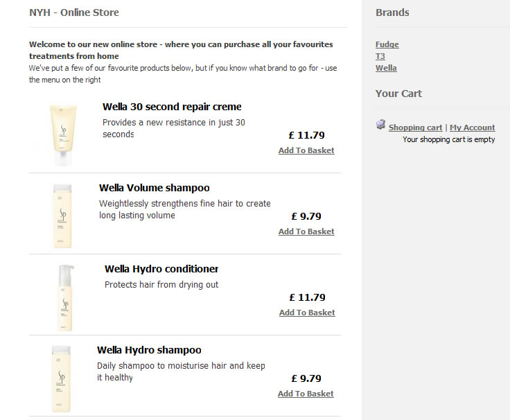
Task: Click the Volume shampoo bottle image
Action: pos(62,216)
